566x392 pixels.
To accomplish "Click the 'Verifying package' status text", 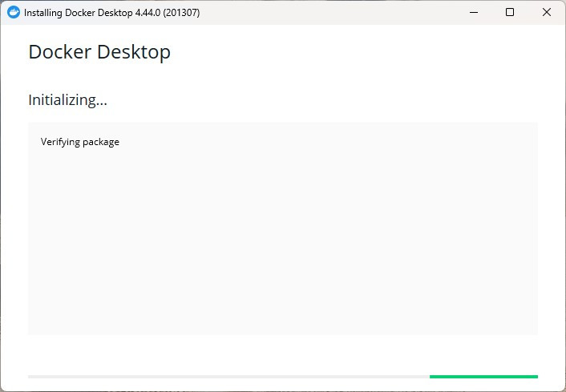I will pyautogui.click(x=80, y=142).
